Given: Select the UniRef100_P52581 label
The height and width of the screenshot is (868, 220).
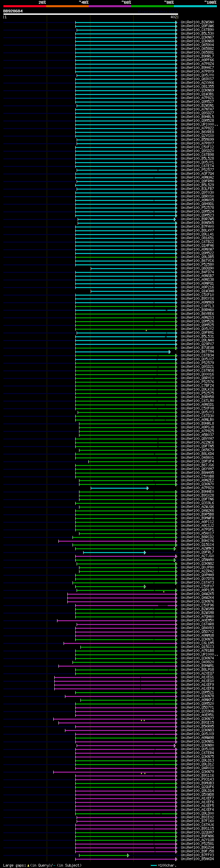Looking at the screenshot, I should click(197, 844).
